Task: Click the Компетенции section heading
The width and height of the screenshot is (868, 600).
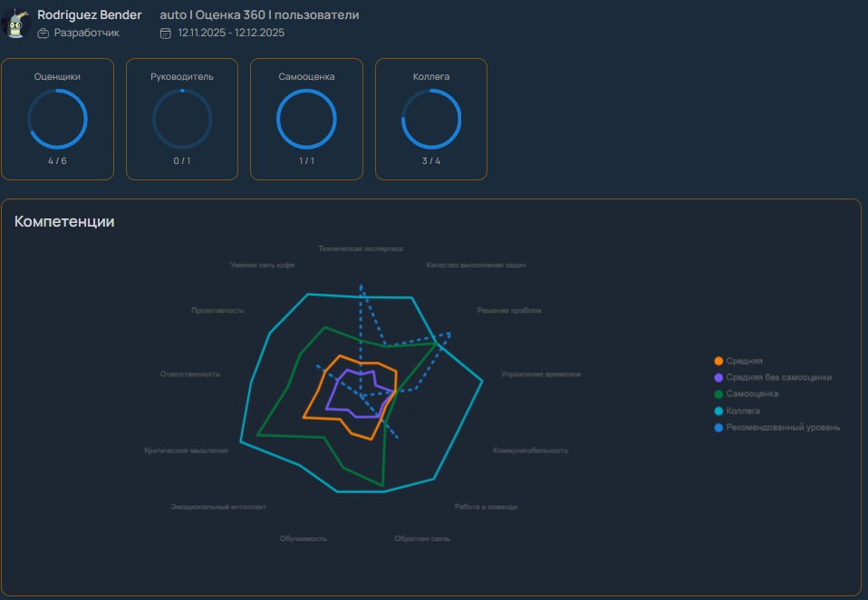Action: [64, 221]
